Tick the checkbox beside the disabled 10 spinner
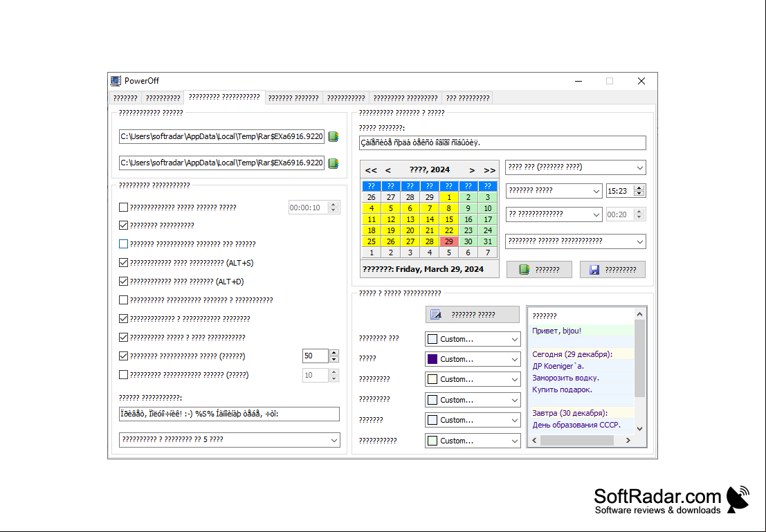The height and width of the screenshot is (532, 766). [x=124, y=375]
